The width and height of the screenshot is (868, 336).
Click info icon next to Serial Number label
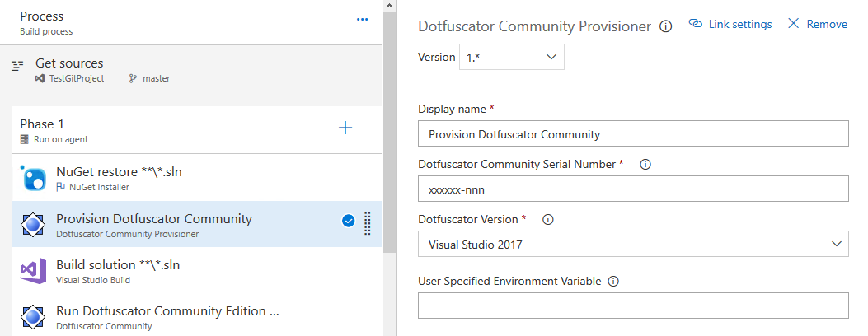click(645, 165)
